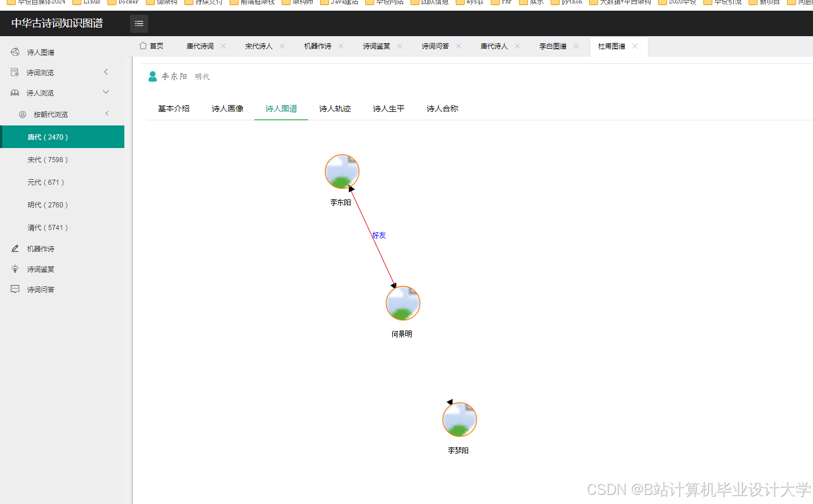Collapse the 诗人浏览 section chevron

click(106, 92)
